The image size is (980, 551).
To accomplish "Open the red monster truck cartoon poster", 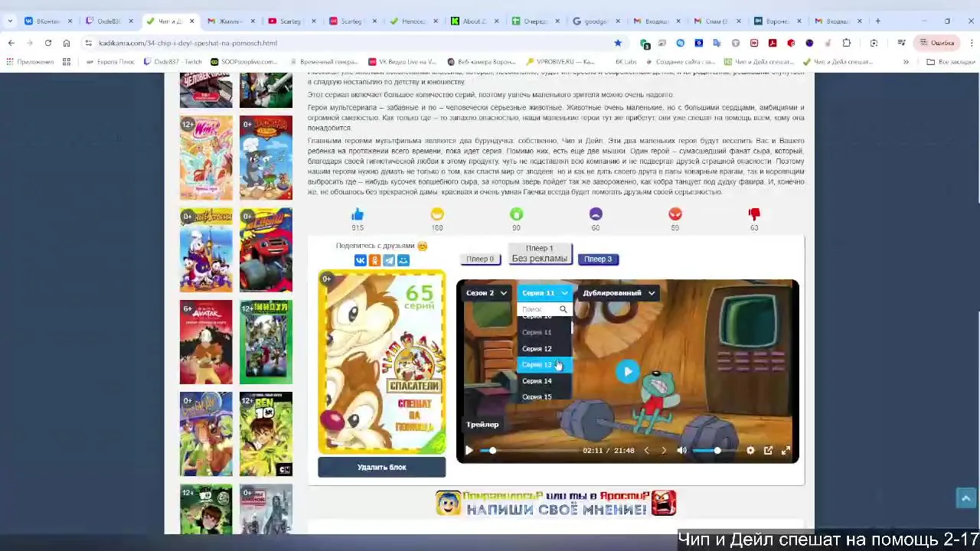I will coord(266,250).
